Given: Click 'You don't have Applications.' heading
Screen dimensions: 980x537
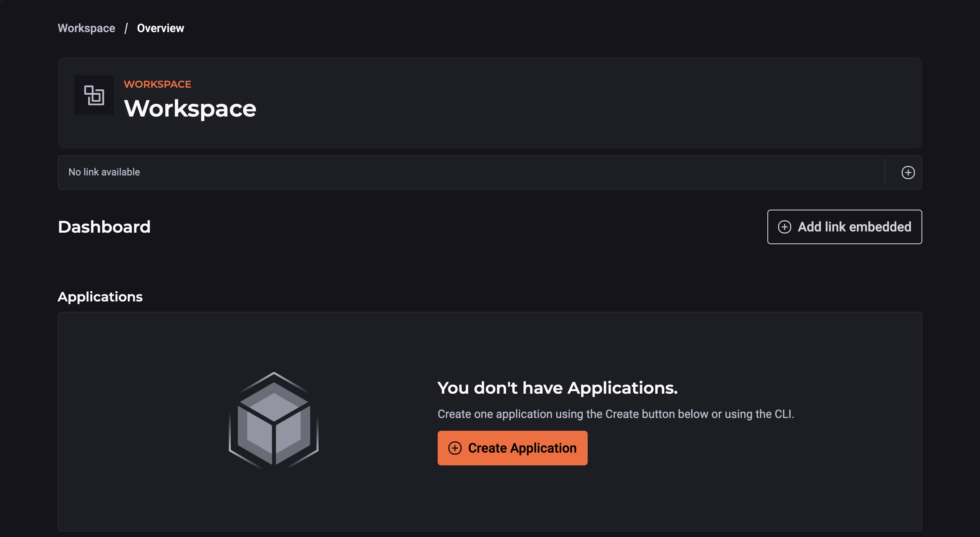Looking at the screenshot, I should click(557, 388).
